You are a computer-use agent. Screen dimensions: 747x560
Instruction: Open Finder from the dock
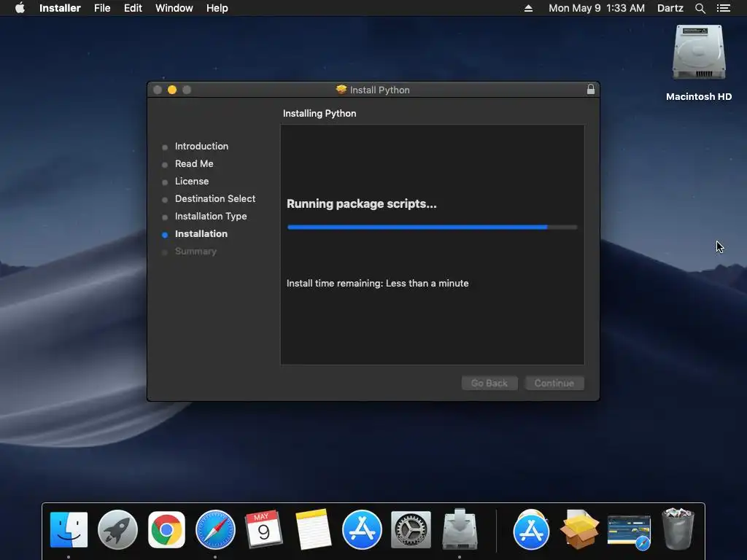69,529
